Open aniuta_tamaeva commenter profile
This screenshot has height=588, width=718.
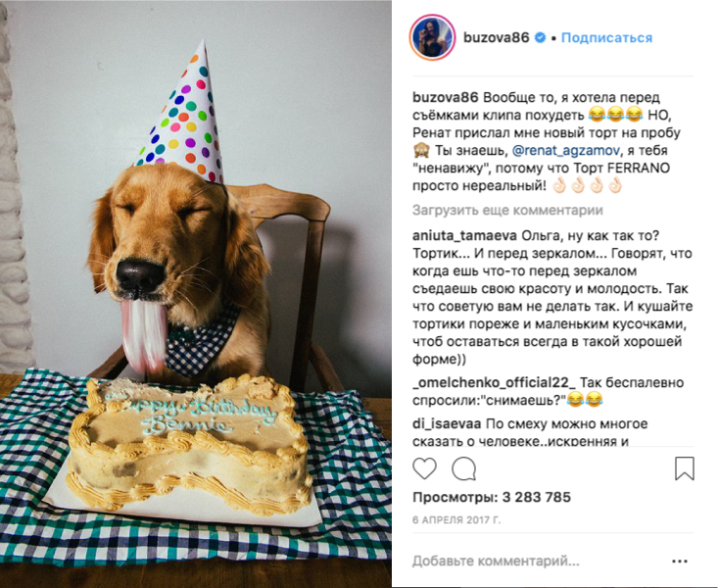(464, 236)
